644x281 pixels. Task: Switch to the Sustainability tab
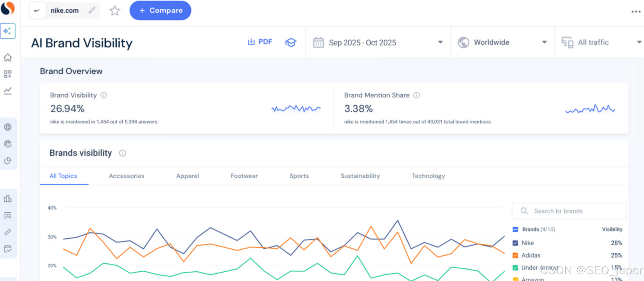tap(360, 176)
